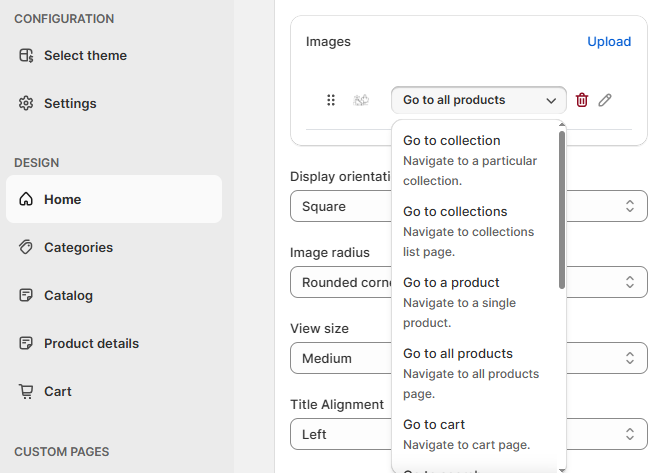Click the Categories tag icon
662x473 pixels.
[x=26, y=247]
